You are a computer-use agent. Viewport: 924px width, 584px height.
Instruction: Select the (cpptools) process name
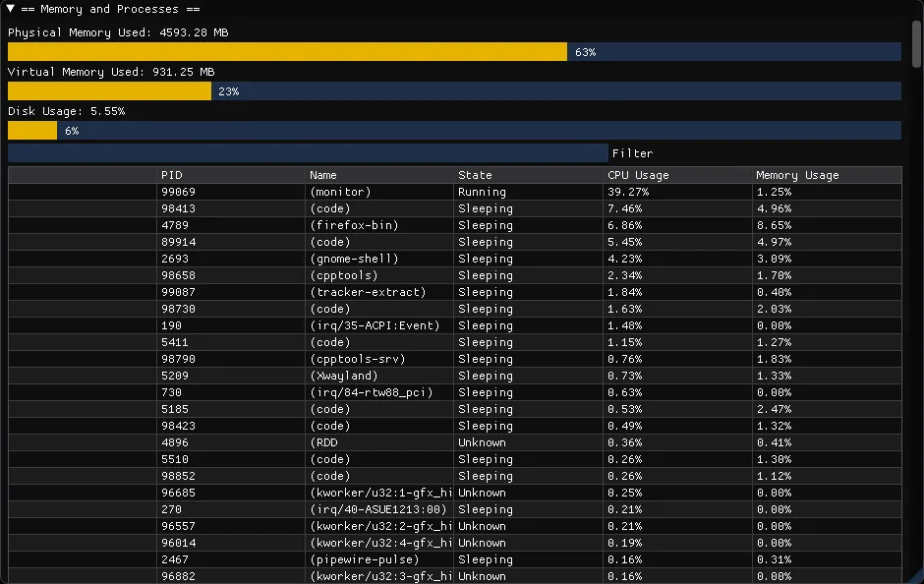click(x=344, y=275)
